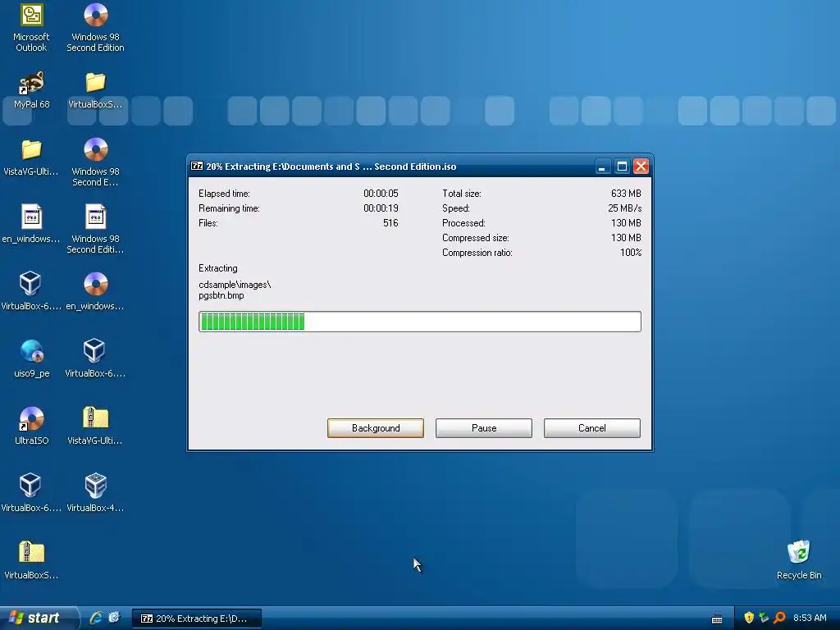
Task: Click the file name pgsbtn.bmp
Action: [221, 295]
